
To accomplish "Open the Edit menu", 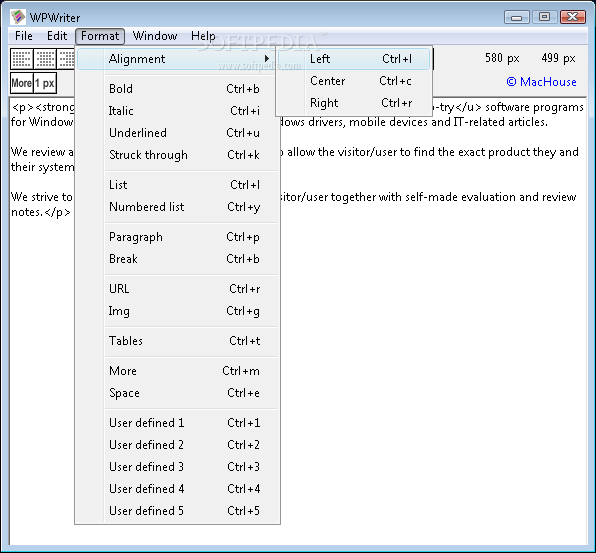I will pyautogui.click(x=57, y=36).
